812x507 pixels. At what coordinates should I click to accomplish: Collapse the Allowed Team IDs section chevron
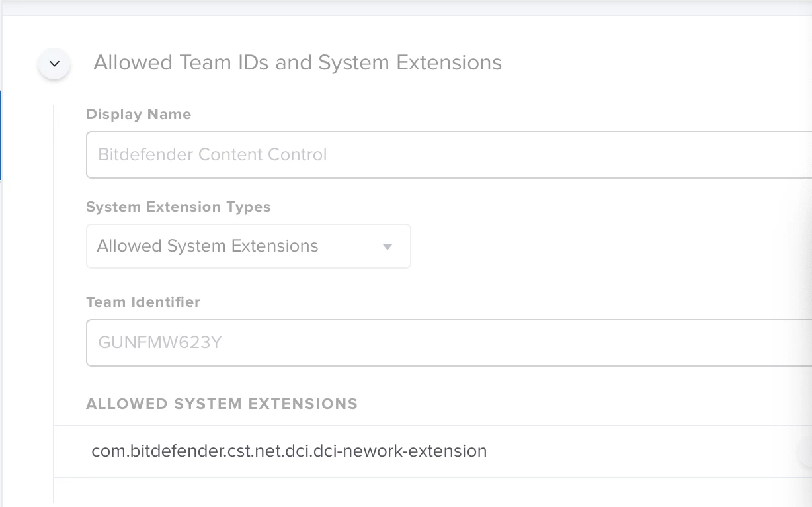click(x=55, y=64)
